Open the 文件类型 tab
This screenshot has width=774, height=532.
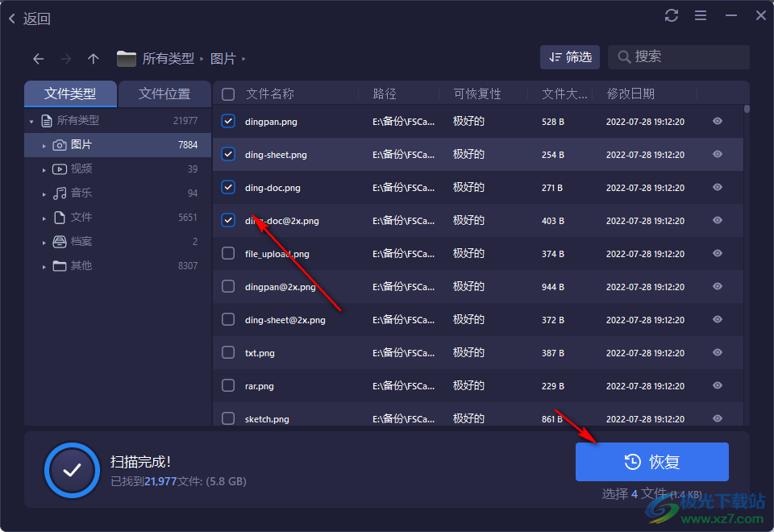click(70, 94)
